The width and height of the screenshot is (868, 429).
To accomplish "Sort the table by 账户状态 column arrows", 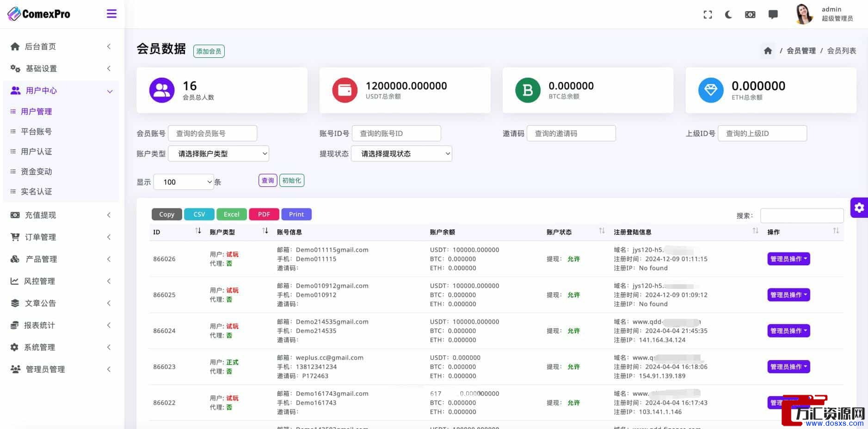I will click(x=602, y=231).
